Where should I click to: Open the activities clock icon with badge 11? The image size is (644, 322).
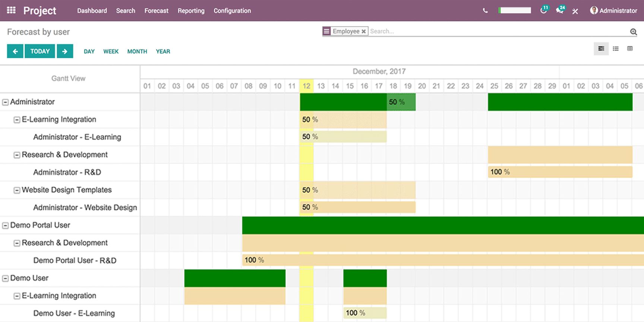click(x=544, y=10)
